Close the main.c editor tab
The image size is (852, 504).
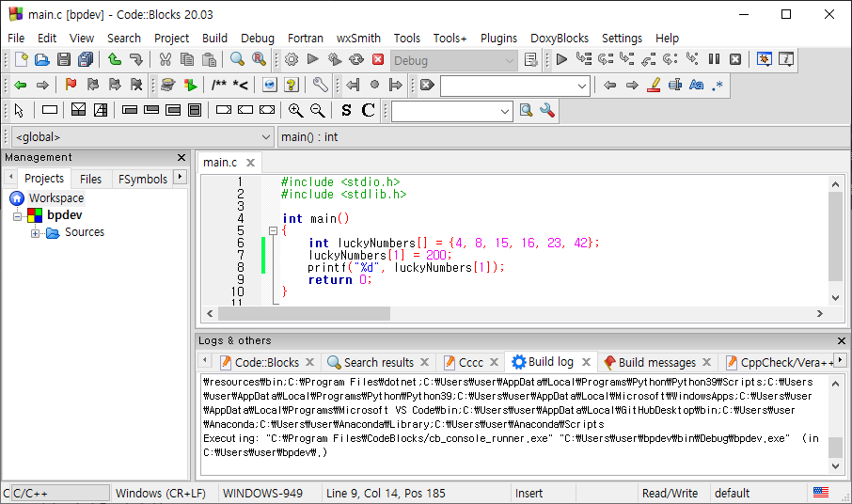250,163
